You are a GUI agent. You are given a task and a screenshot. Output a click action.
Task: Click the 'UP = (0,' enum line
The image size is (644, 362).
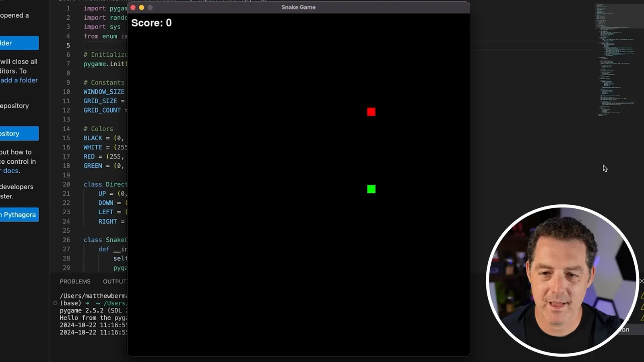coord(112,193)
